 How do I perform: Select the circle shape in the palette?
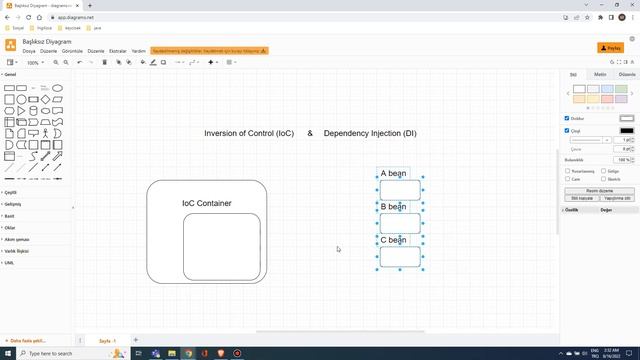coord(21,99)
